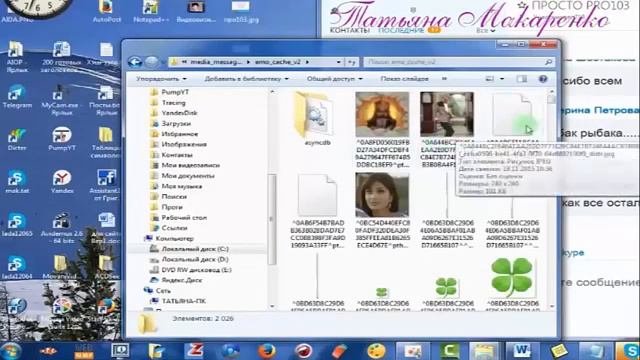Select the fireplace picture thumbnail file
Image resolution: width=640 pixels, height=360 pixels.
pyautogui.click(x=382, y=115)
